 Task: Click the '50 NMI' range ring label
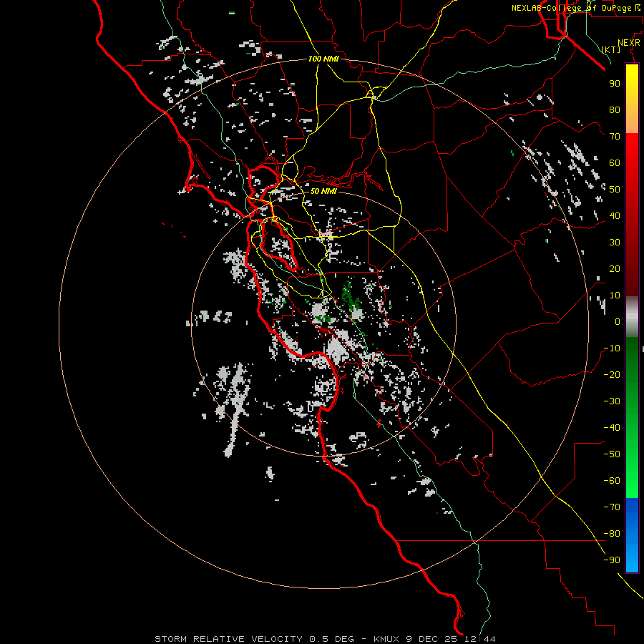(323, 191)
